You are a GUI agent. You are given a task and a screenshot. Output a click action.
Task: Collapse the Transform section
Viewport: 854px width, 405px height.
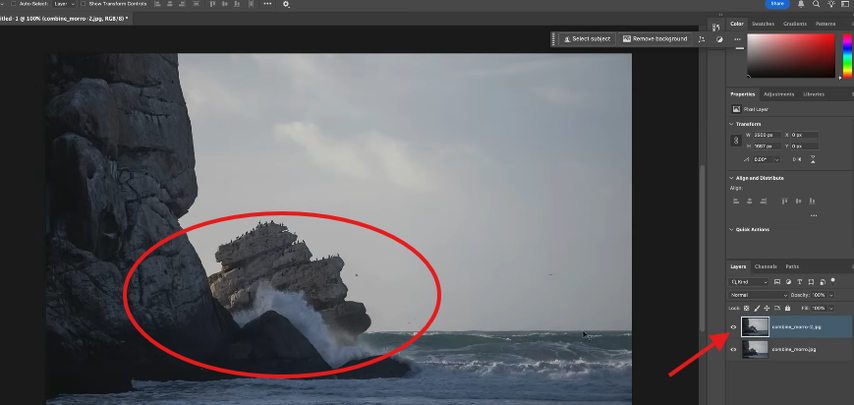click(x=731, y=124)
